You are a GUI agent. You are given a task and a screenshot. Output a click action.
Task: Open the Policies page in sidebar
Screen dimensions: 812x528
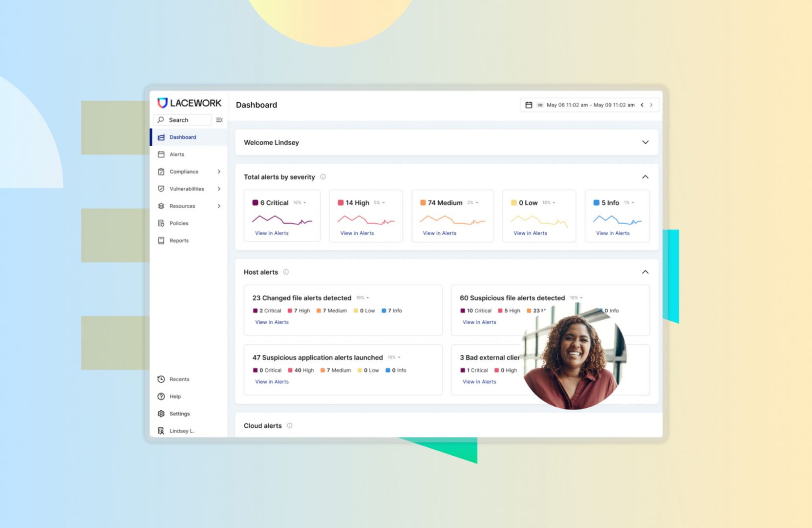(x=179, y=223)
